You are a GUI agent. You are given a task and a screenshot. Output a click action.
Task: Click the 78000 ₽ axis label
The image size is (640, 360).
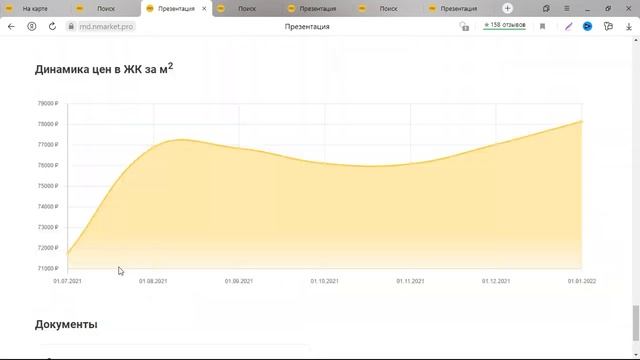(x=48, y=124)
